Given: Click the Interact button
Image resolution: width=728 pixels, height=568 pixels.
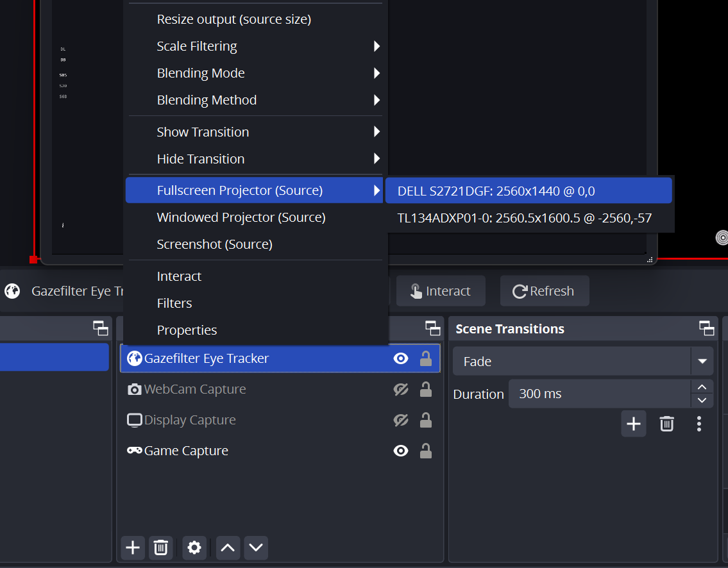Looking at the screenshot, I should (441, 290).
